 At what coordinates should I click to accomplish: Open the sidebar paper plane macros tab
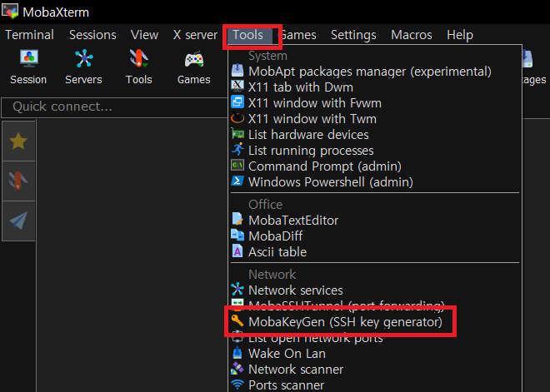tap(18, 221)
